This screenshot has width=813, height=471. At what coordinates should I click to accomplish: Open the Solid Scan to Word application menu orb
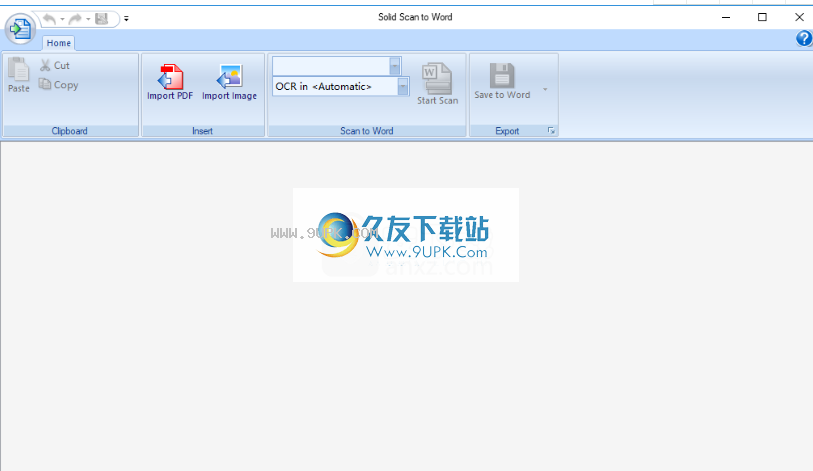click(20, 29)
